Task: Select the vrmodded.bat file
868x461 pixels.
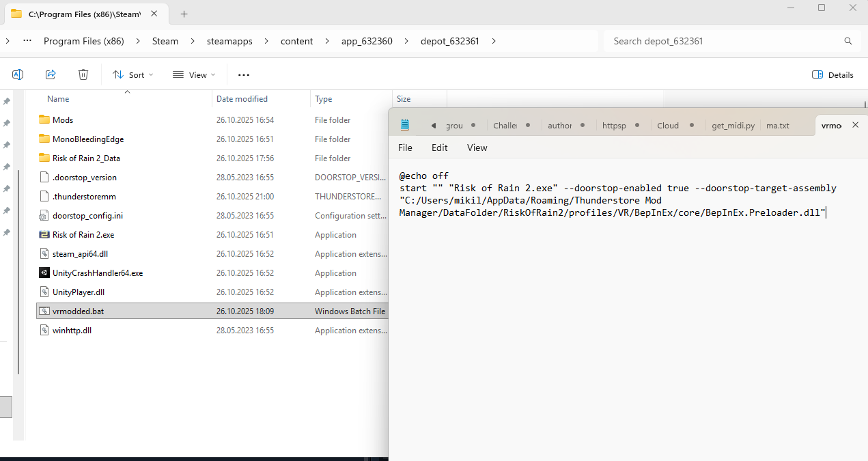Action: pyautogui.click(x=78, y=311)
